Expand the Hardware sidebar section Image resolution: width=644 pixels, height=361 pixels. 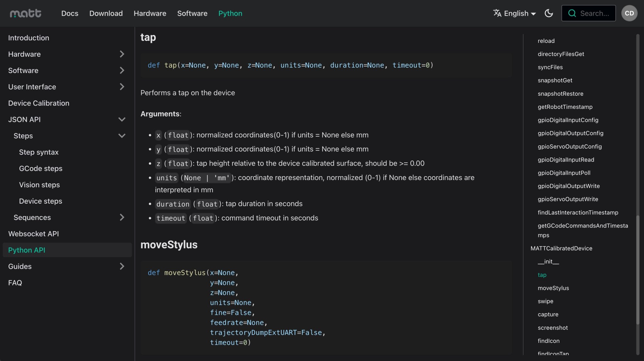[x=122, y=54]
